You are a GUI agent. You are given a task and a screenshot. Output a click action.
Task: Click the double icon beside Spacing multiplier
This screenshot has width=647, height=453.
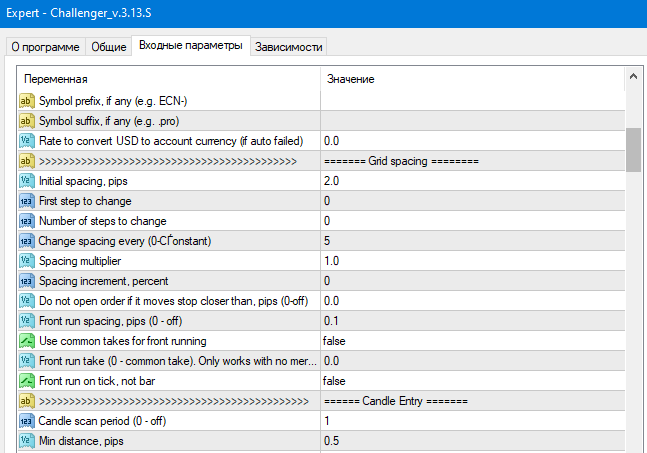26,261
